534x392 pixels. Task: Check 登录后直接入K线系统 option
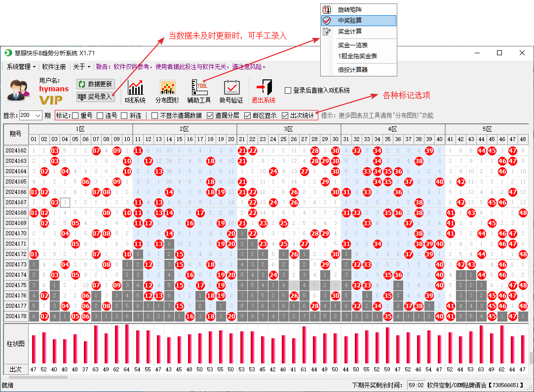[288, 91]
